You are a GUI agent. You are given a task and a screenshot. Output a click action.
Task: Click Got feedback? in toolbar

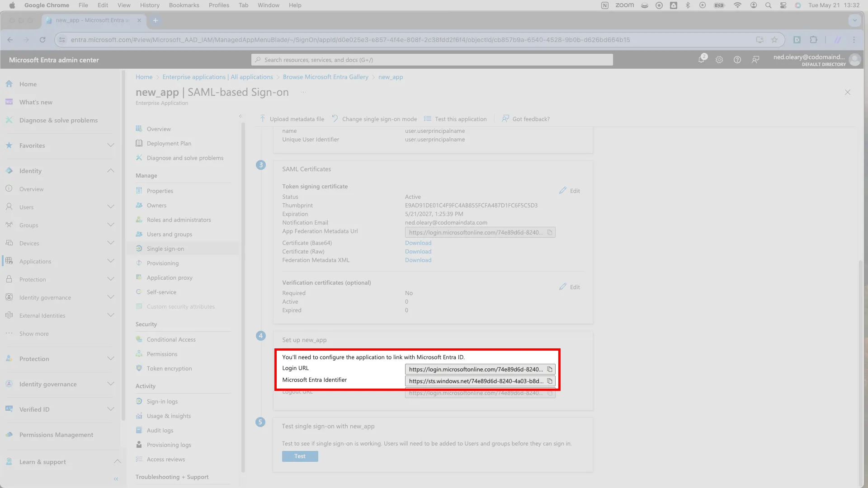coord(526,119)
